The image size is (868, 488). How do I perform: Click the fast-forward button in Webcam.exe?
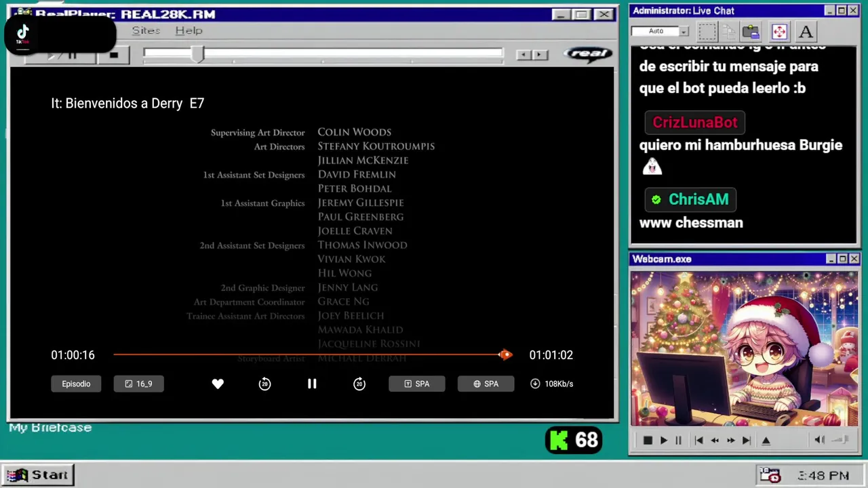click(731, 441)
